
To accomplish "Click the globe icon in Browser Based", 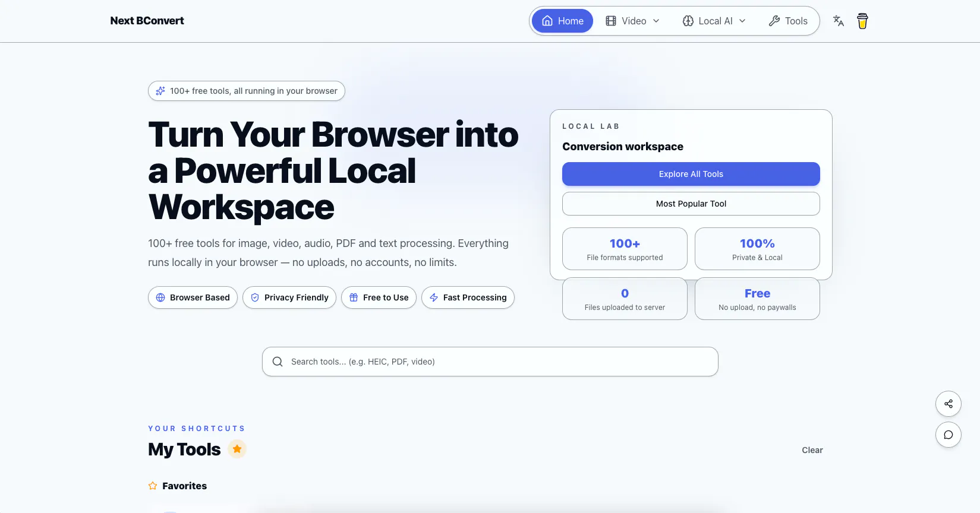I will (160, 297).
